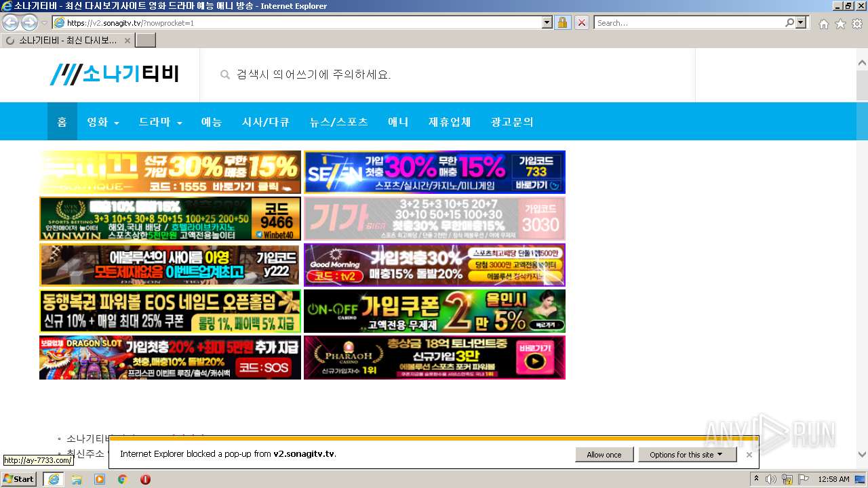The image size is (868, 488).
Task: Click the page scrollbar up arrow
Action: pyautogui.click(x=862, y=63)
